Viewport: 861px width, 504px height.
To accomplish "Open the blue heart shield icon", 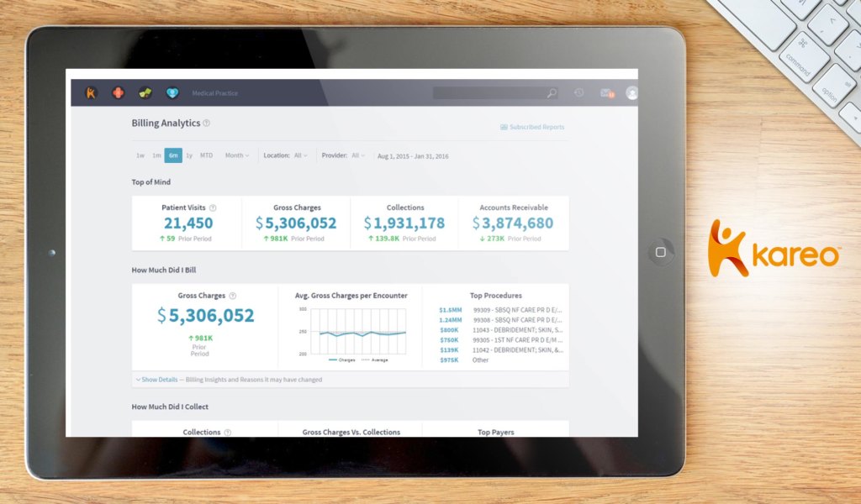I will tap(172, 93).
